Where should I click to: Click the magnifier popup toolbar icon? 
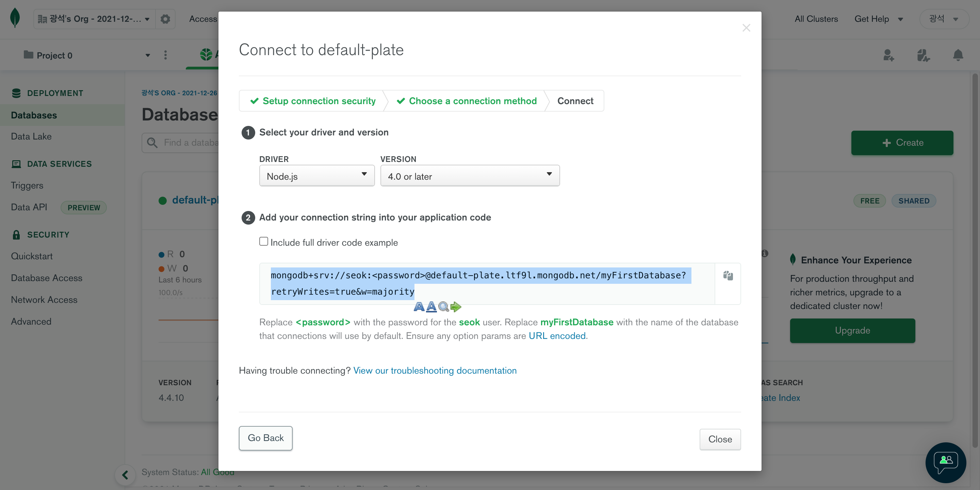coord(443,307)
